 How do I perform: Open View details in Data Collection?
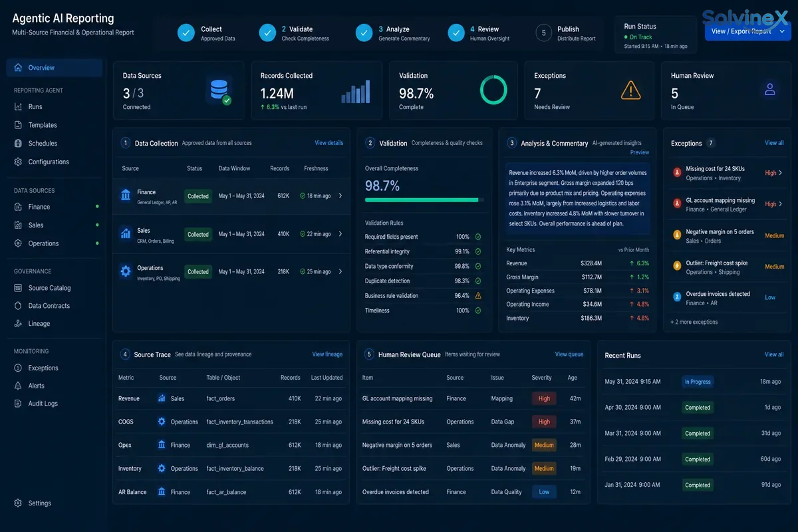(329, 143)
